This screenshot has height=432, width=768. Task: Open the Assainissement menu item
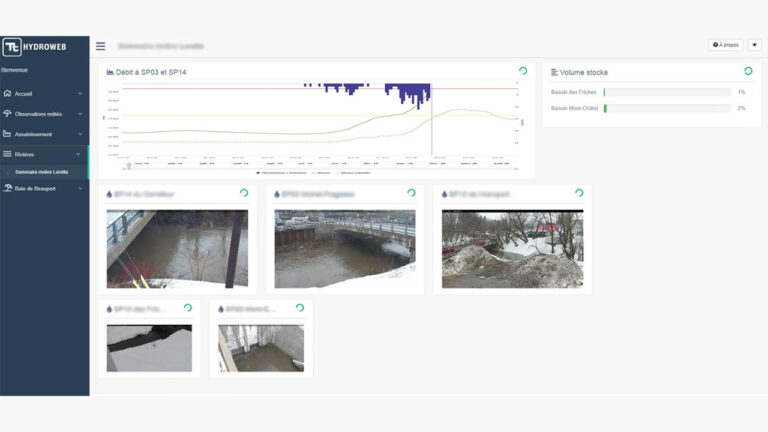click(x=44, y=134)
